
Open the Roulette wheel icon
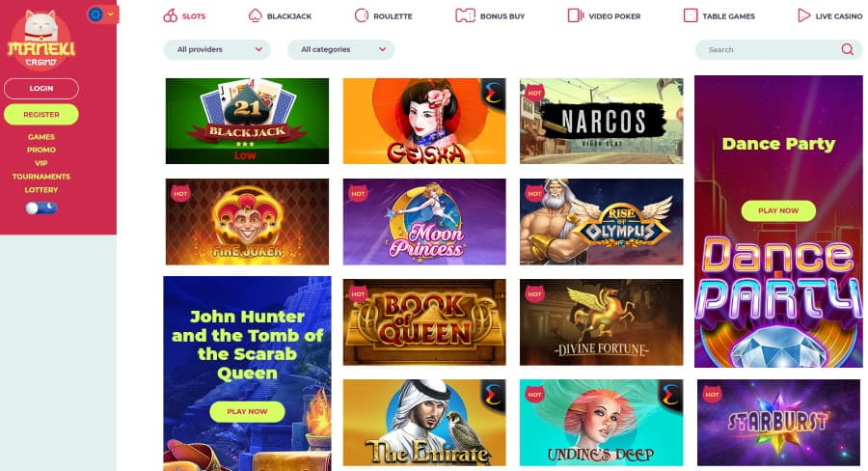point(361,15)
